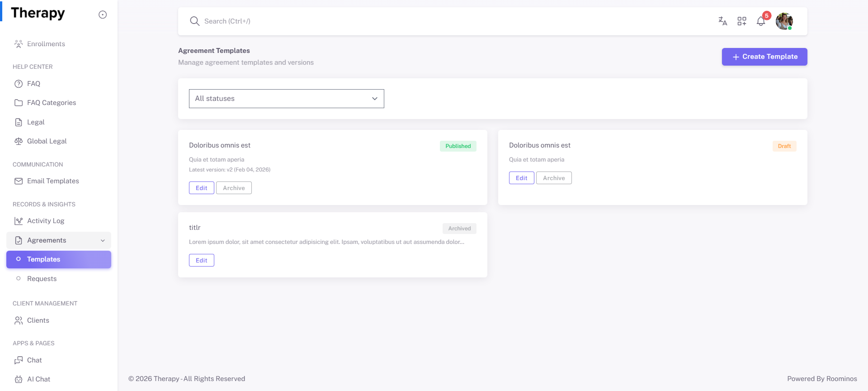Open the language translation icon
The width and height of the screenshot is (868, 391).
722,21
